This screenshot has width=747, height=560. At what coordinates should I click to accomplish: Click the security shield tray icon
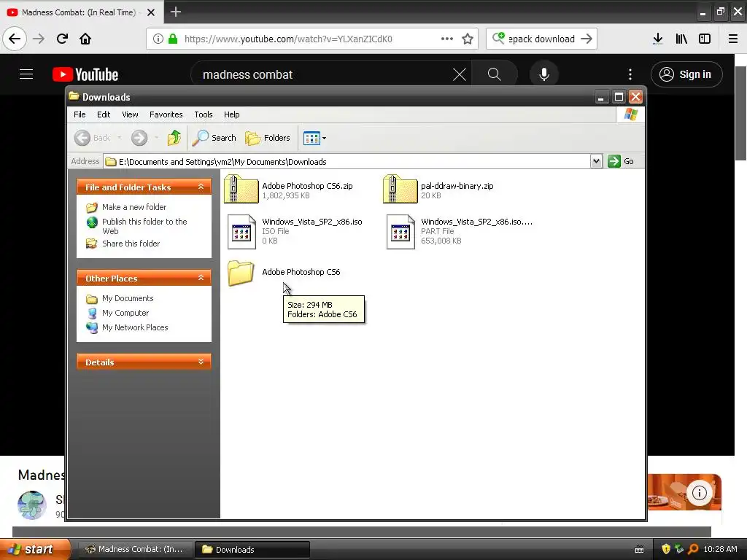(x=666, y=549)
